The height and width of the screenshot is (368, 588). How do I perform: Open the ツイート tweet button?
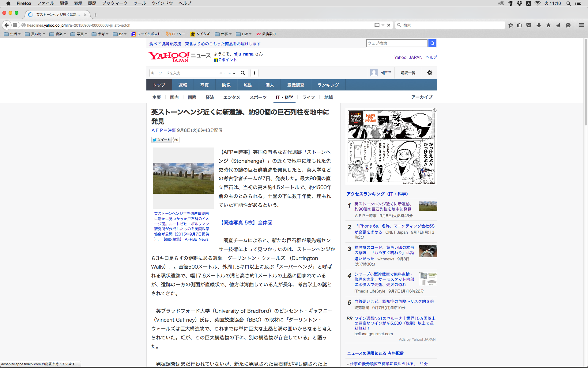pyautogui.click(x=161, y=140)
